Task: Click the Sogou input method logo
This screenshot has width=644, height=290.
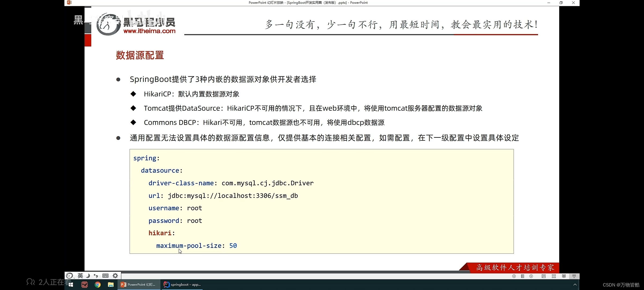Action: [x=70, y=275]
